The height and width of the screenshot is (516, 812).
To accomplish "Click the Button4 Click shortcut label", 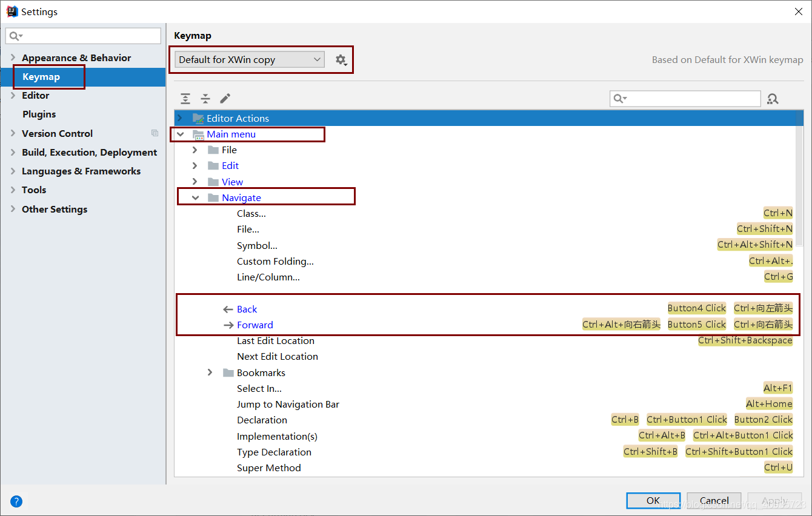I will click(x=697, y=308).
